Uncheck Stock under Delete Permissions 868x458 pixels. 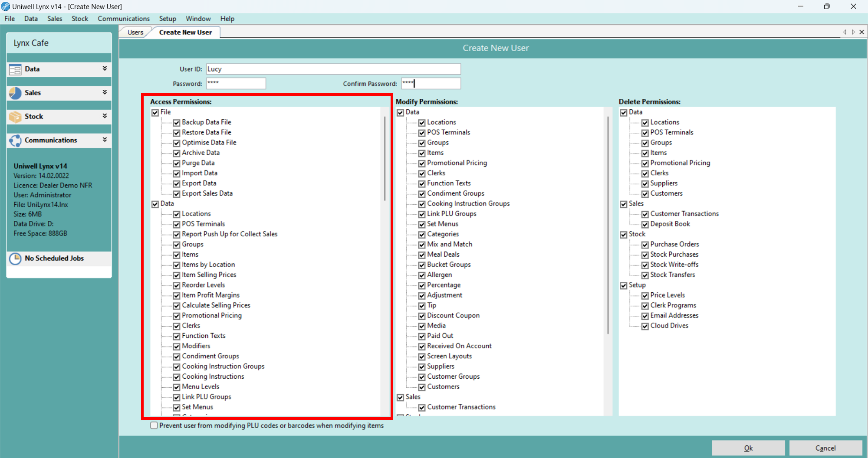point(624,235)
